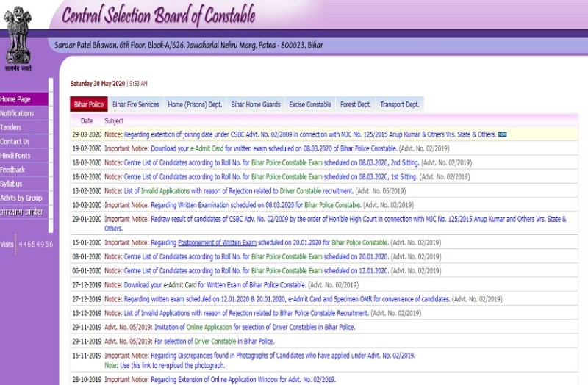Viewport: 588px width, 385px height.
Task: Switch to the Bihar Fire Services tab
Action: [136, 104]
